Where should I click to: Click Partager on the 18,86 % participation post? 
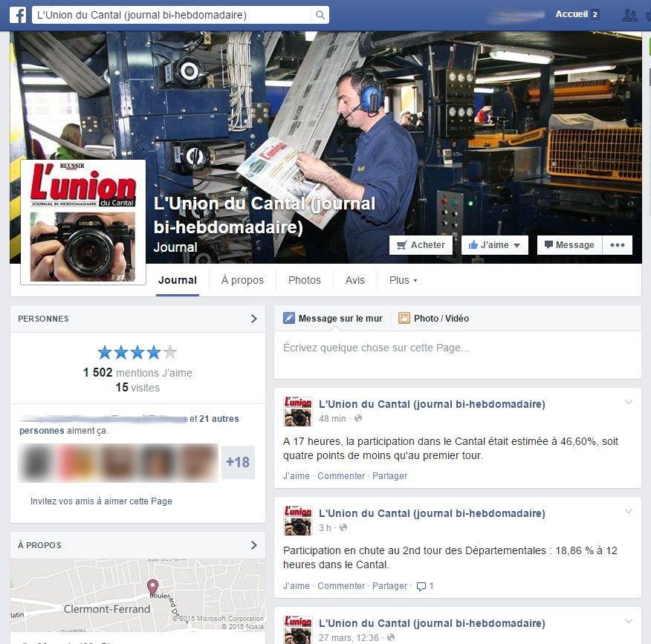pos(390,586)
